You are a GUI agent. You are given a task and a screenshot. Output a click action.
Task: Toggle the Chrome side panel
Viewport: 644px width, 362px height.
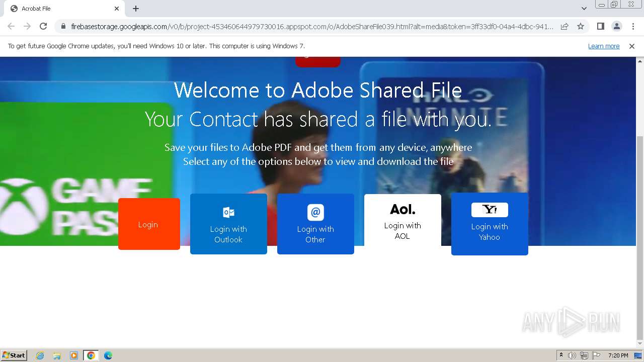click(x=600, y=26)
